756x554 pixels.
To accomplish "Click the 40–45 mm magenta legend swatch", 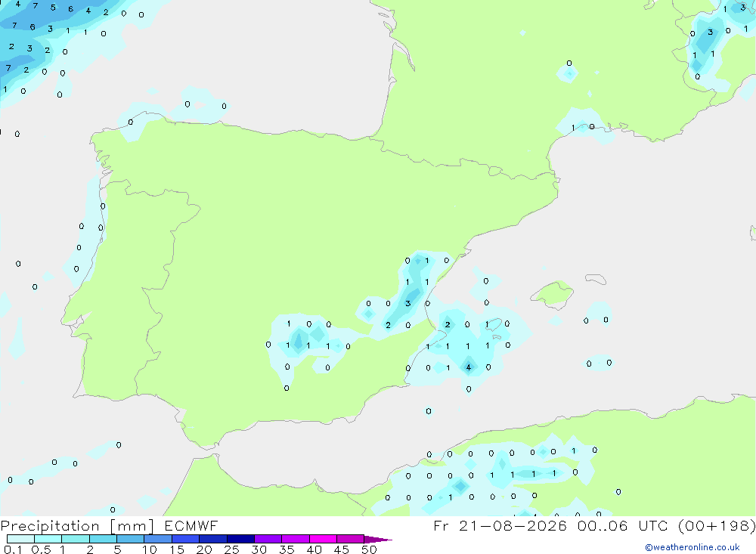I will point(323,539).
